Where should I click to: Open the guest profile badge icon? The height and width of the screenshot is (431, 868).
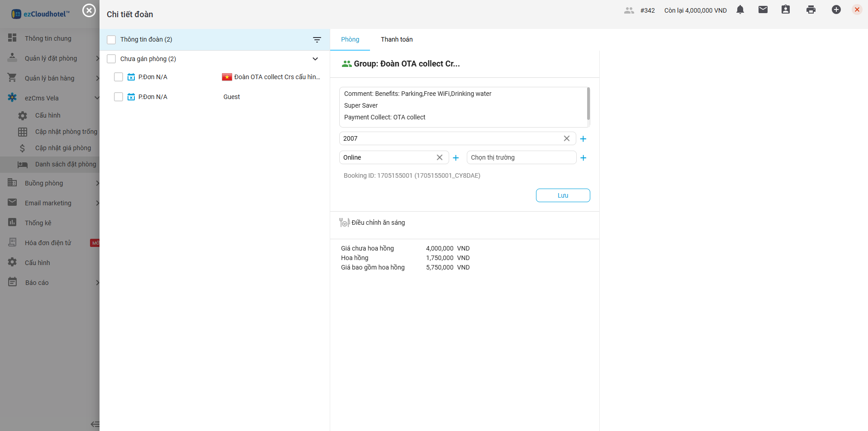tap(785, 10)
